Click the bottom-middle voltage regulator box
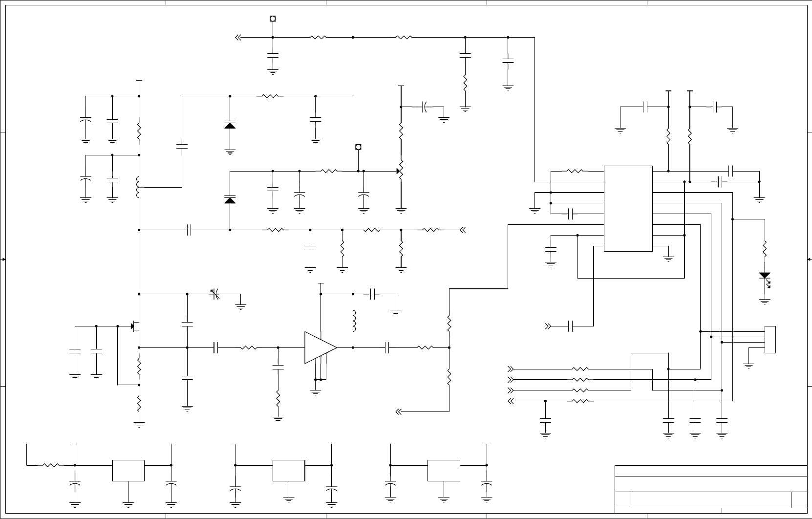Screen dimensions: 812x519 (x=289, y=471)
